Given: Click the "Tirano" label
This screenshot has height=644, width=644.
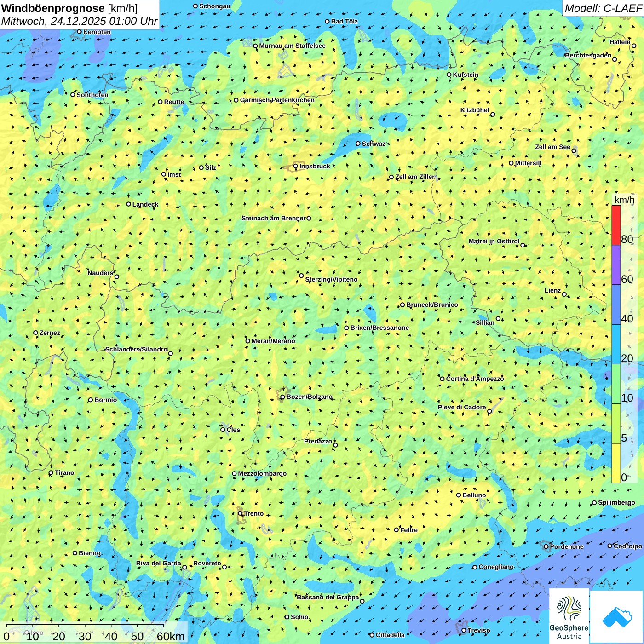Looking at the screenshot, I should pyautogui.click(x=64, y=472).
